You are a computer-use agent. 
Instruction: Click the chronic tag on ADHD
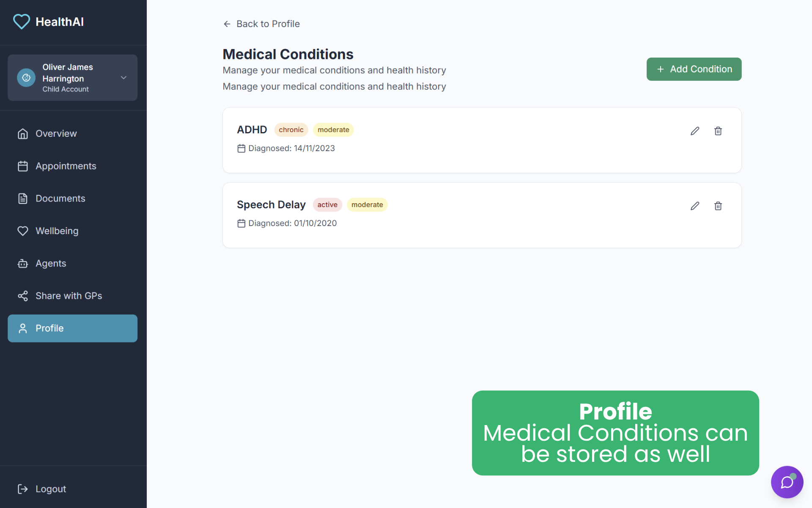click(x=291, y=130)
